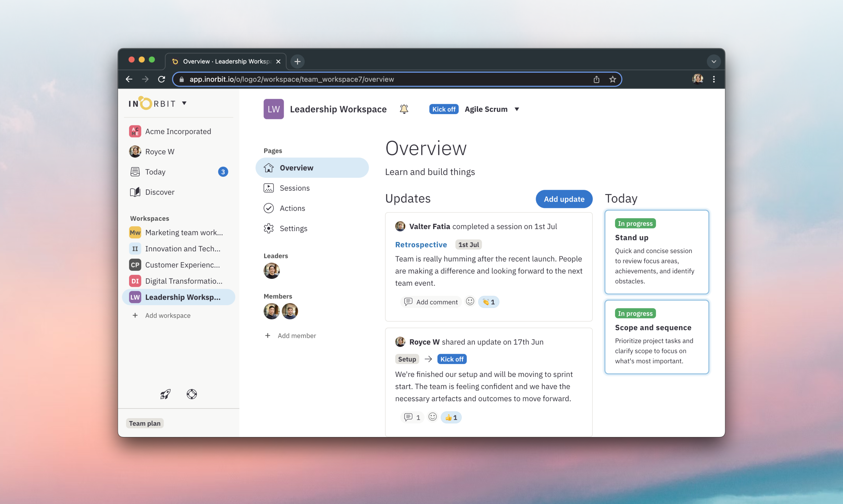Close the Overview browser tab
This screenshot has width=843, height=504.
[278, 61]
